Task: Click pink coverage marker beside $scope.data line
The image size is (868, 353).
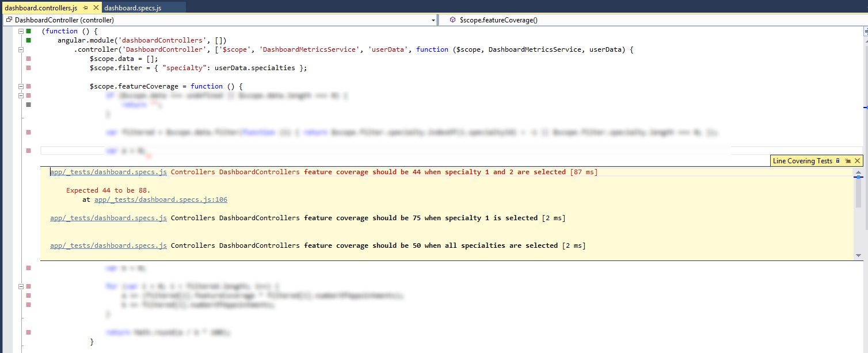Action: [x=28, y=59]
